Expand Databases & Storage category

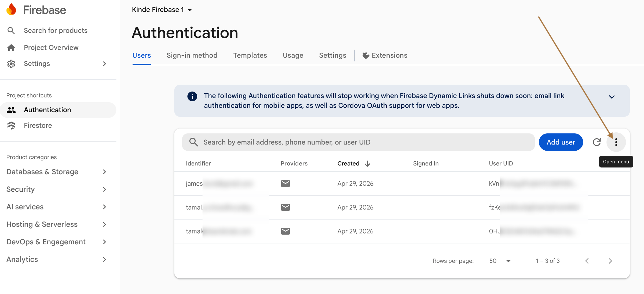coord(104,172)
